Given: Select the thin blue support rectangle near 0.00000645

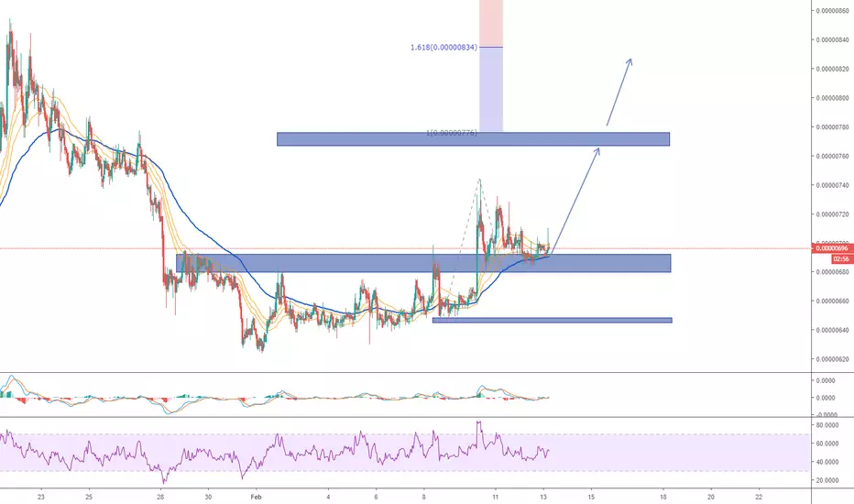Looking at the screenshot, I should 553,321.
